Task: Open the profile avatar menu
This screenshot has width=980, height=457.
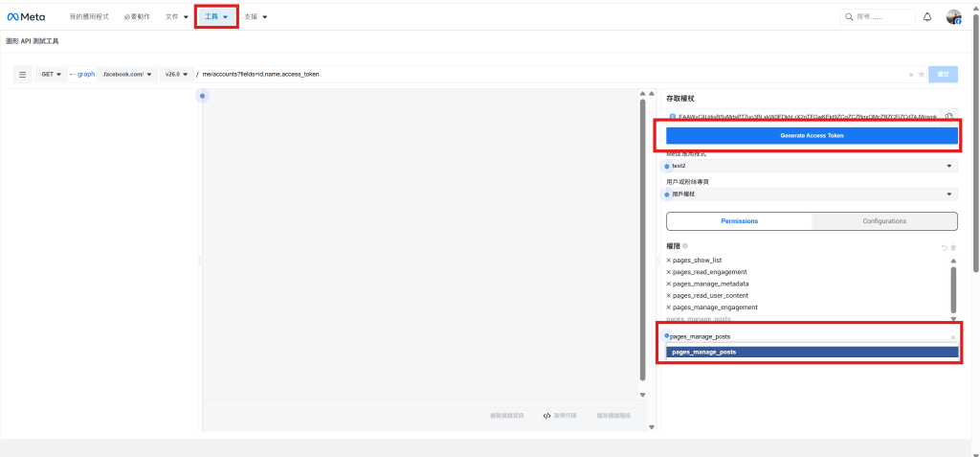Action: pos(954,17)
